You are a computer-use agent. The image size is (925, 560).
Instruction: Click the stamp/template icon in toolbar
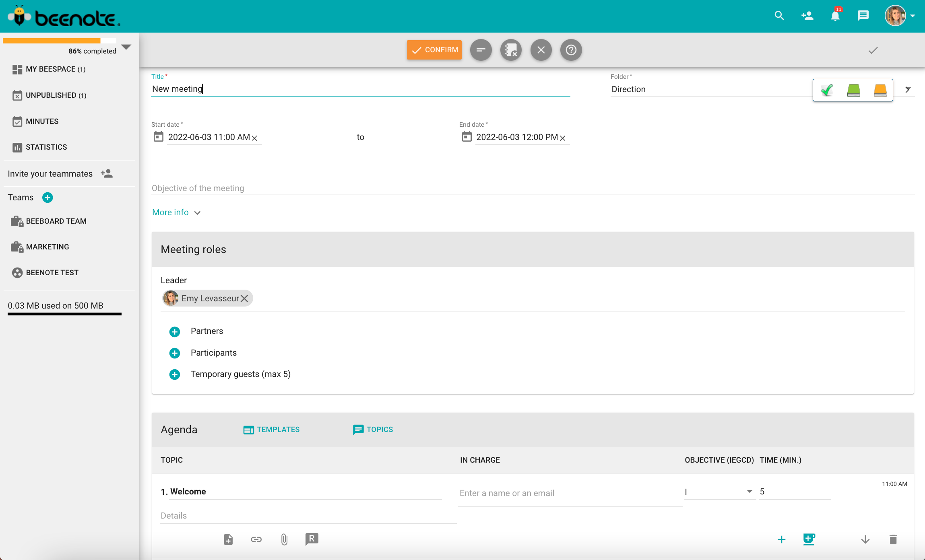tap(510, 49)
